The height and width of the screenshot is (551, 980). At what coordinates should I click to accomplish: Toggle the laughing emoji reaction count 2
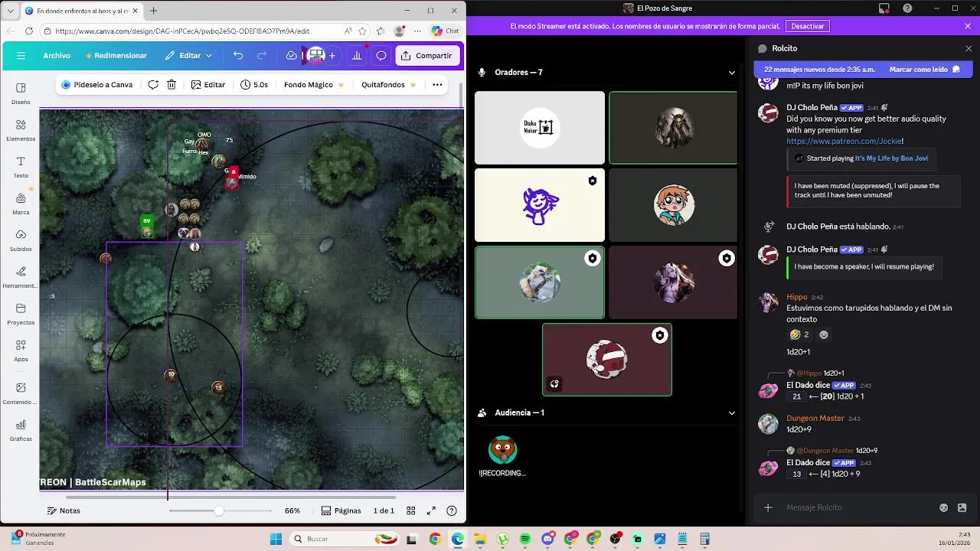(800, 334)
